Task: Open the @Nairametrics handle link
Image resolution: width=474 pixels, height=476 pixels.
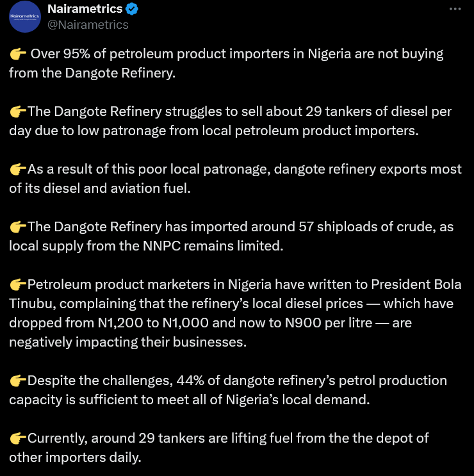Action: click(88, 24)
